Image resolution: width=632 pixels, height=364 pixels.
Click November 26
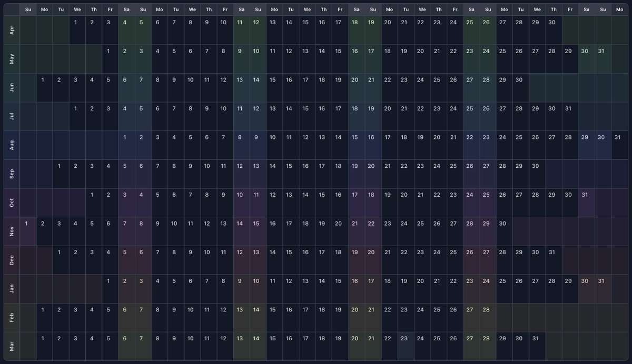click(438, 231)
